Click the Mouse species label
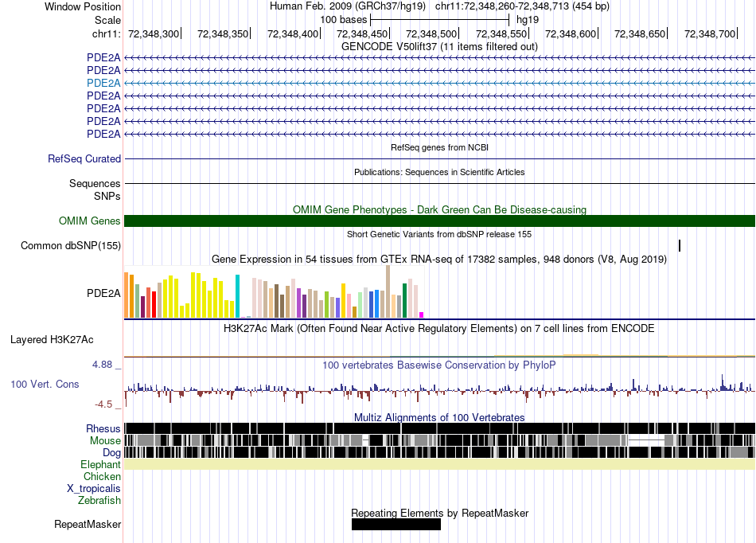The height and width of the screenshot is (543, 756). 105,441
